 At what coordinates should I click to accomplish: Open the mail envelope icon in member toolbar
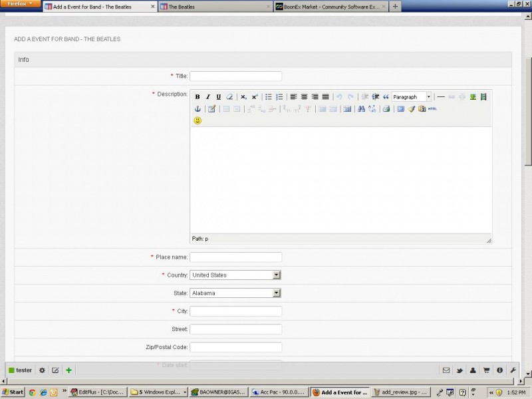[x=446, y=370]
